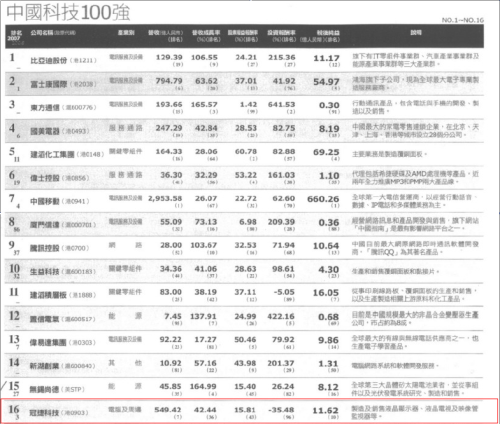
Task: Select the 騰訊控股 company entry
Action: pos(45,248)
